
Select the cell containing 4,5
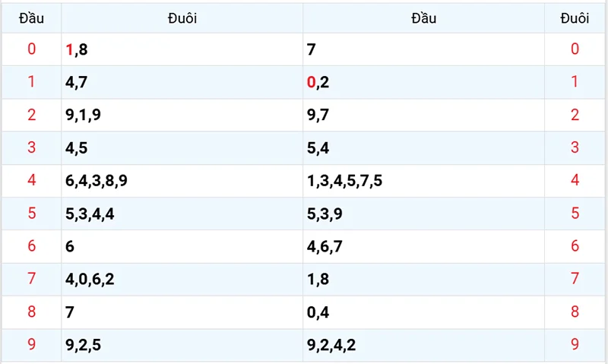click(76, 148)
